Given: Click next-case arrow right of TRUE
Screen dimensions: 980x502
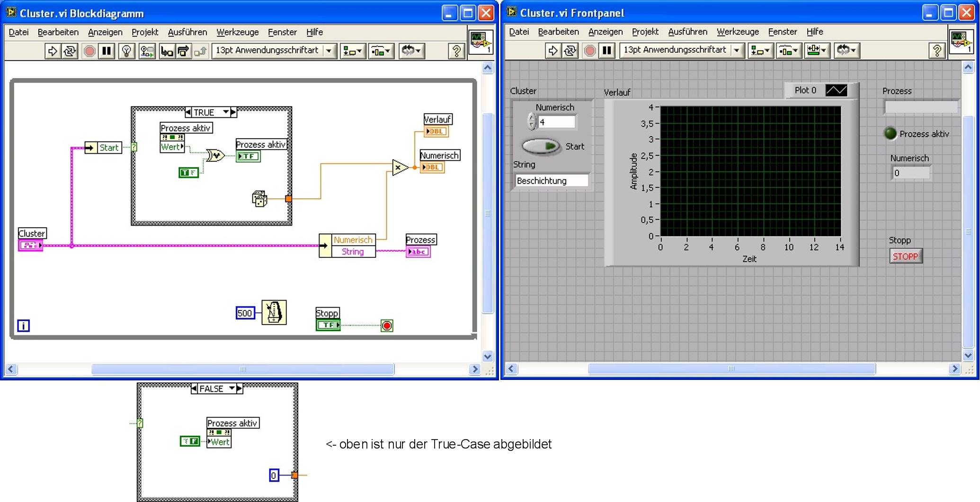Looking at the screenshot, I should tap(233, 112).
